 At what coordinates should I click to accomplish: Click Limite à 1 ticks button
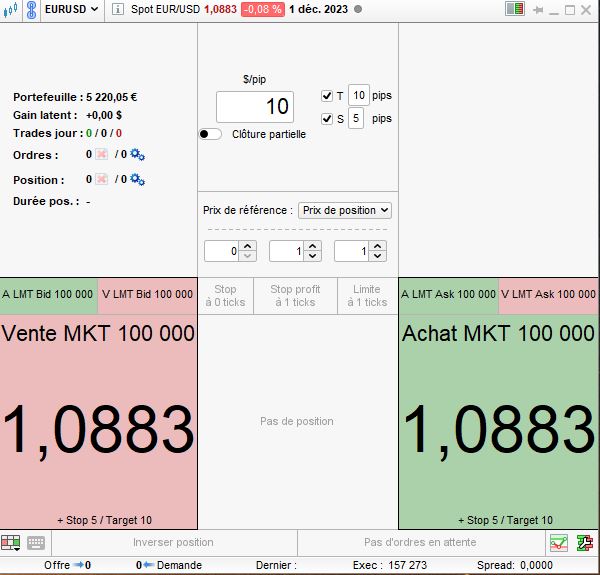pos(367,296)
